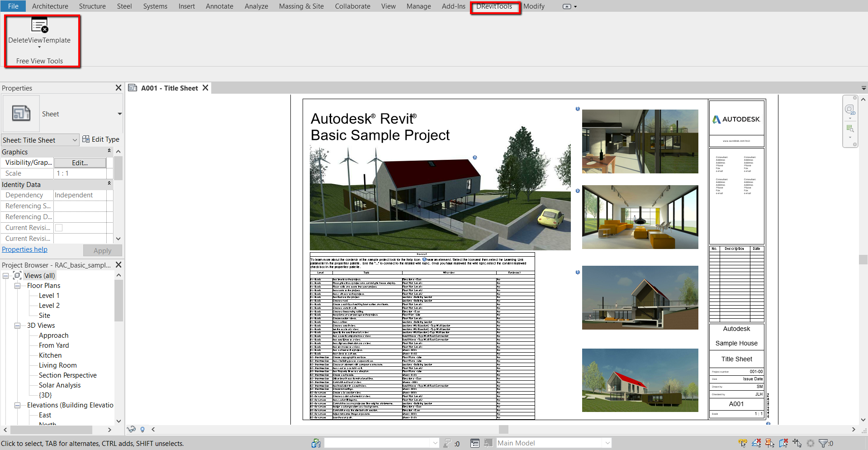Open the Properties help link
The image size is (868, 450).
click(24, 249)
